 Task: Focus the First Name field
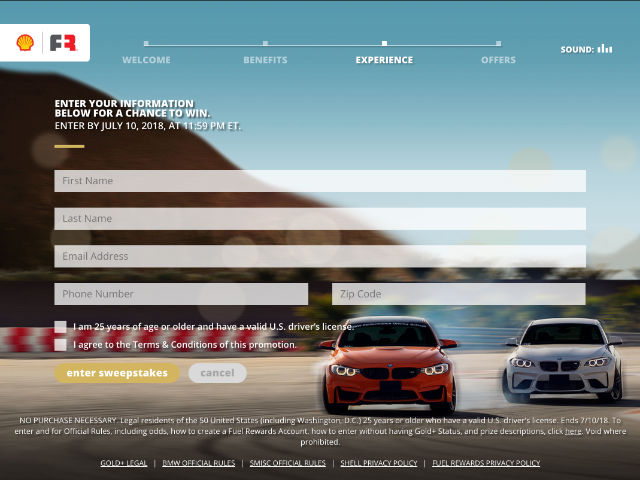click(x=320, y=181)
